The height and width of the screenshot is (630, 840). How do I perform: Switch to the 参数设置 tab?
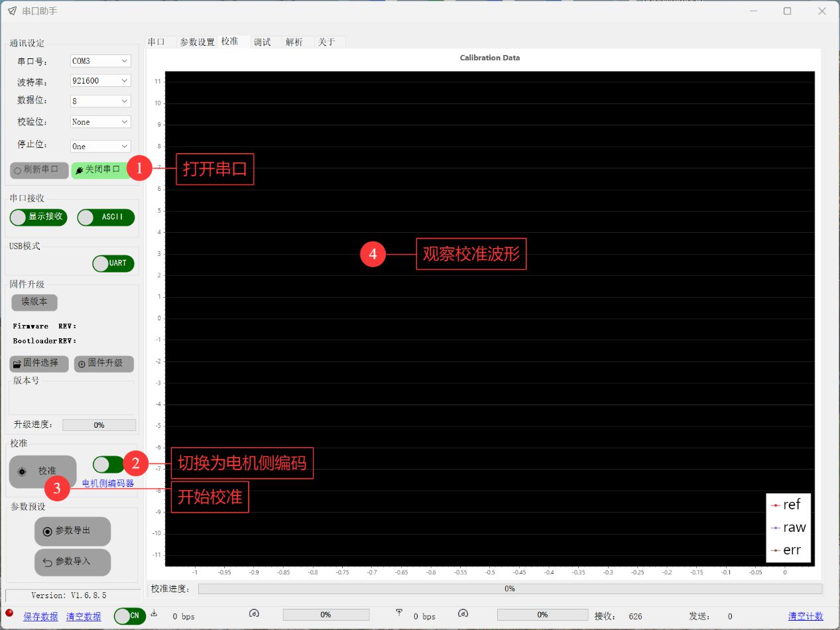pos(197,42)
